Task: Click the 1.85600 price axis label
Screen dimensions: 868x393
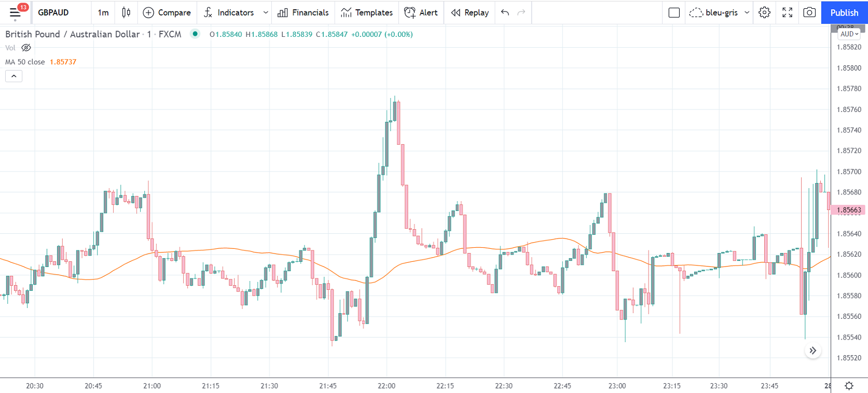Action: [849, 275]
